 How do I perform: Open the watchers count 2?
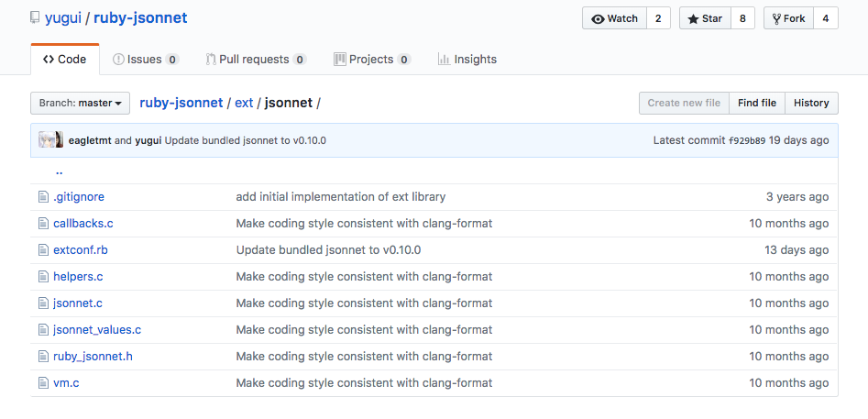click(x=658, y=18)
